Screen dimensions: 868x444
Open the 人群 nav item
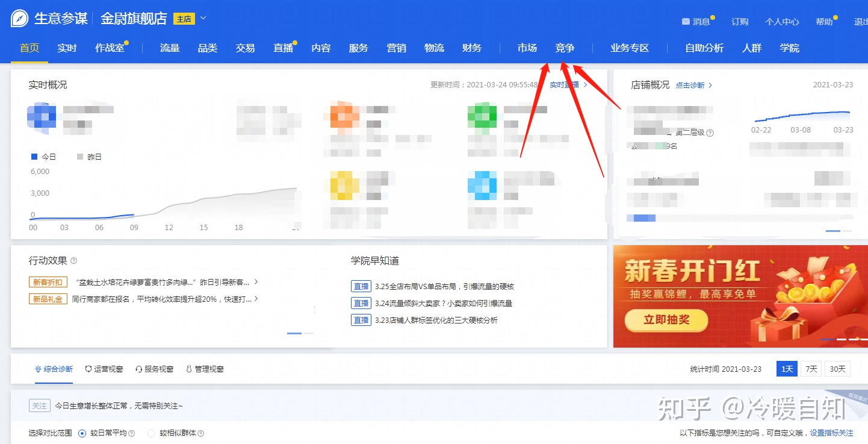[x=752, y=48]
